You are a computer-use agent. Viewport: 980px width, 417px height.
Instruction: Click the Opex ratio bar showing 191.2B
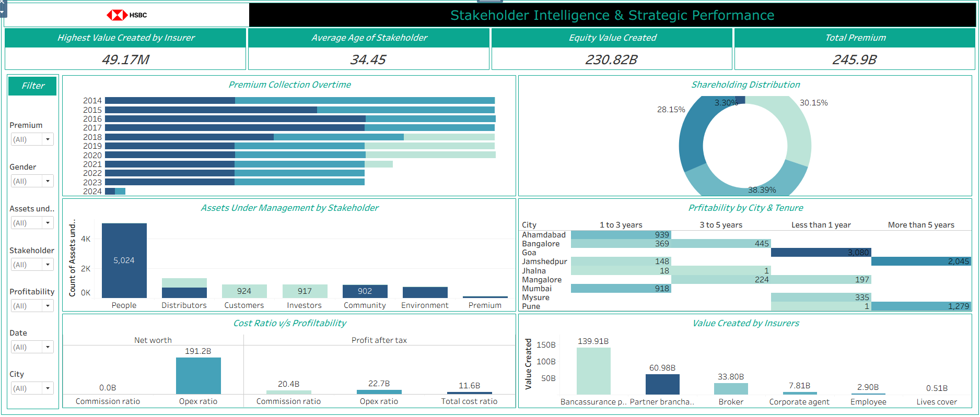click(198, 376)
